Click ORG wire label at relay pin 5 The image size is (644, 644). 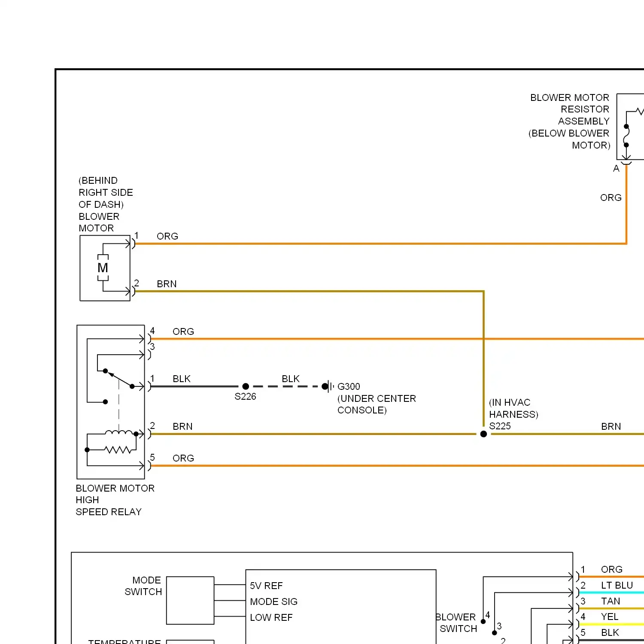[x=183, y=459]
